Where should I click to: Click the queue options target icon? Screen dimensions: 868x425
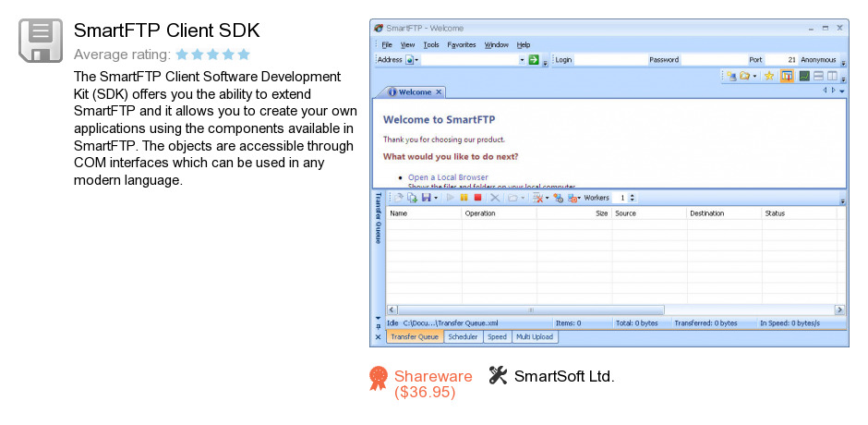coord(573,198)
